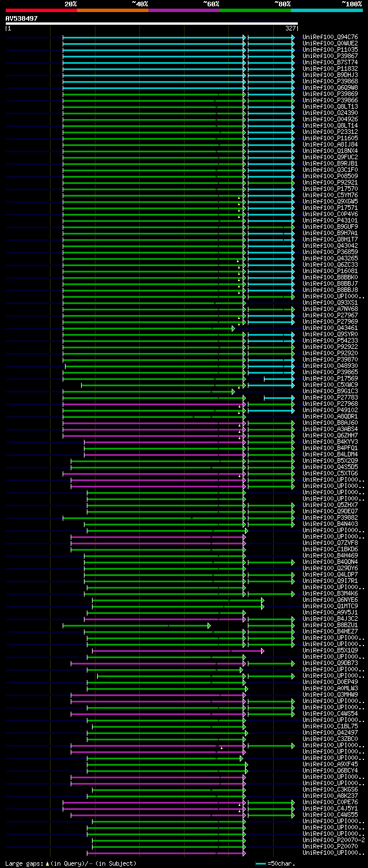Select hit label UniRef100_Q93XS1
Image resolution: width=368 pixels, height=868 pixels.
point(330,302)
